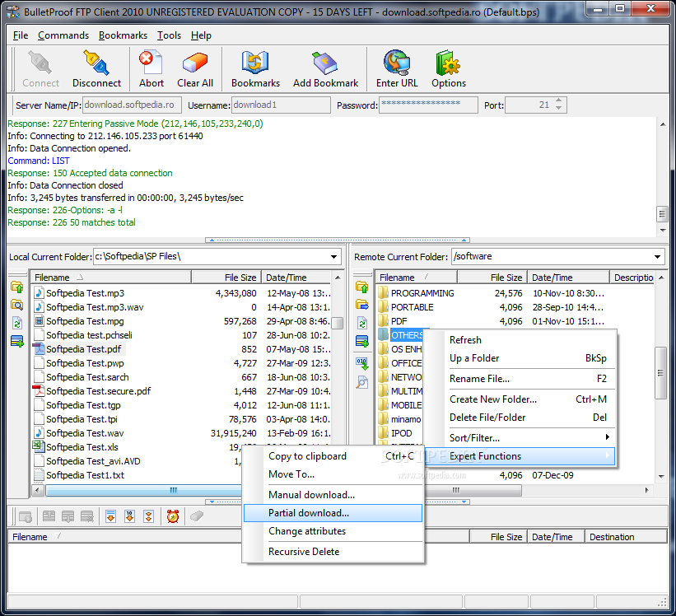Open the Help menu

[x=201, y=35]
